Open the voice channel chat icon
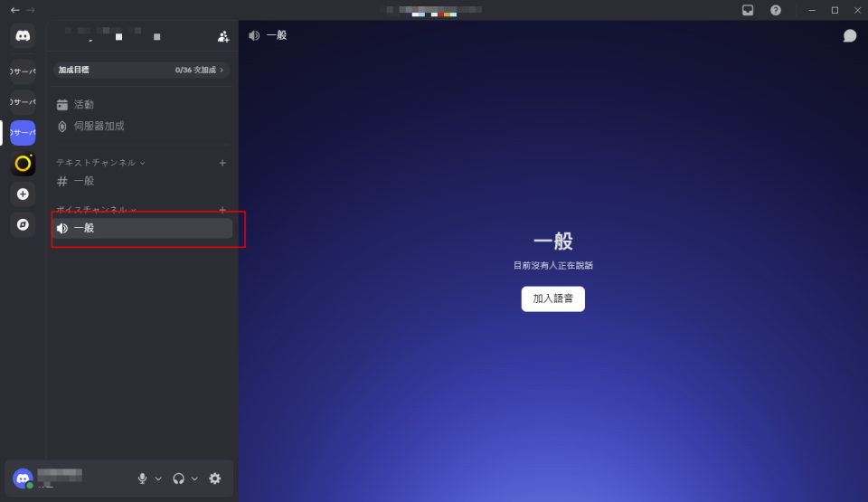The image size is (868, 502). pos(849,36)
